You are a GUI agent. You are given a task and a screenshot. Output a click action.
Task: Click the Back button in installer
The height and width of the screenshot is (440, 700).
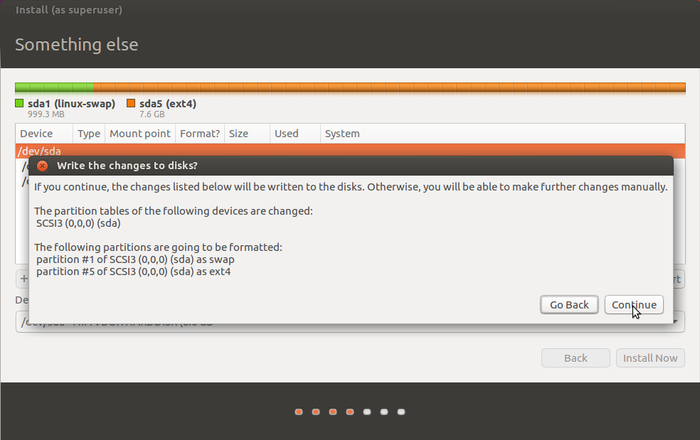pyautogui.click(x=575, y=358)
